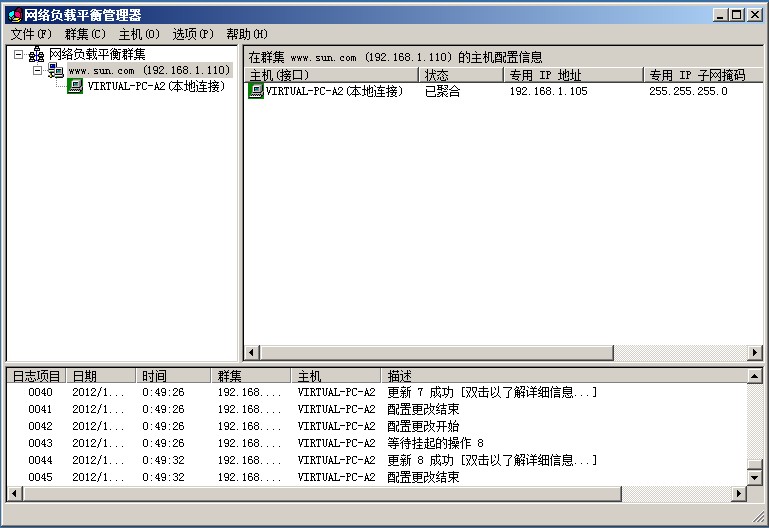Click the VIRTUAL-PC-A2 host of log 0040
Viewport: 769px width, 528px height.
[x=336, y=392]
